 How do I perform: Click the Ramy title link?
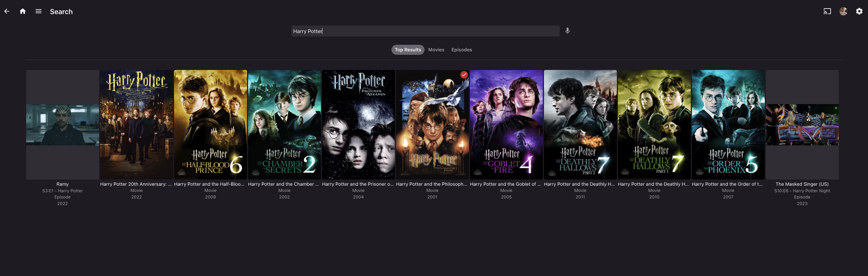(63, 184)
